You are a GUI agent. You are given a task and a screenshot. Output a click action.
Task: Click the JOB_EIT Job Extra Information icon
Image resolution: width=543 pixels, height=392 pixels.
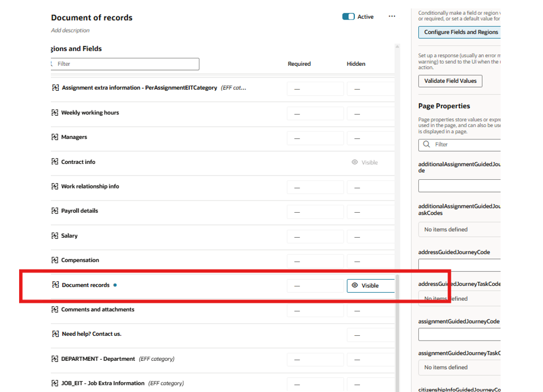point(55,383)
